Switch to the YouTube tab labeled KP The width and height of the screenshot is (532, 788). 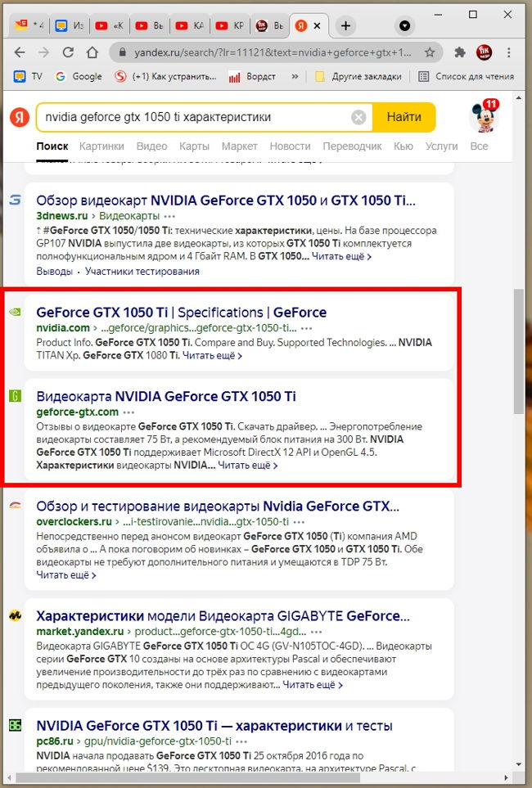(230, 25)
